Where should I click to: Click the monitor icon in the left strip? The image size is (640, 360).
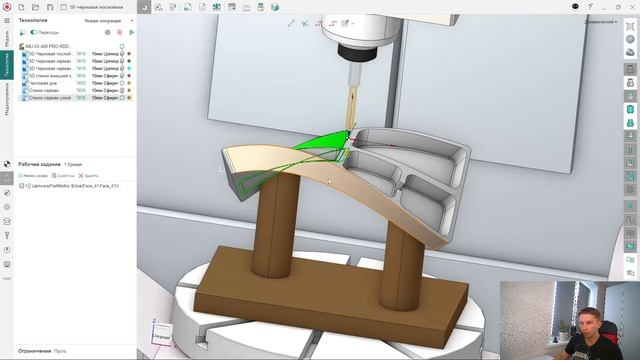[7, 264]
